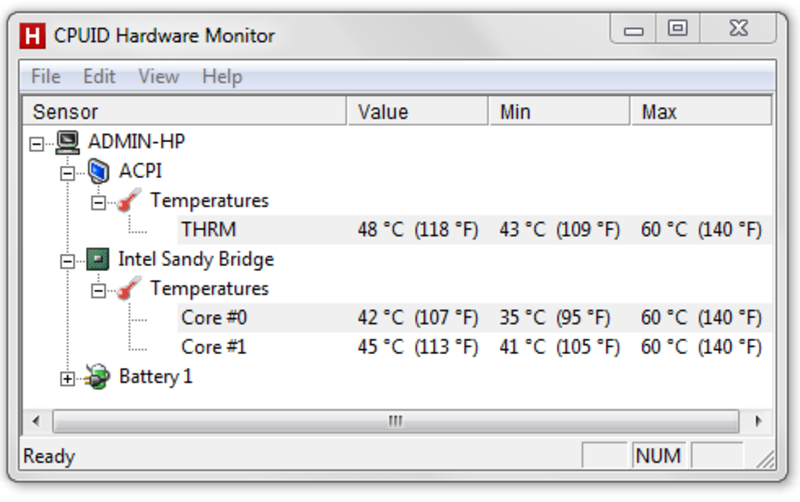Screen dimensions: 800x502
Task: Click Core #1 value 45 °C (113 °F)
Action: (x=418, y=347)
